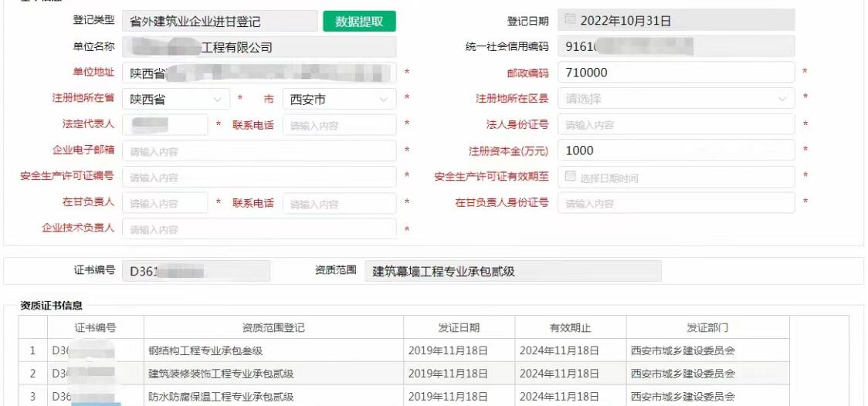The height and width of the screenshot is (406, 868).
Task: Click the 统一社会信用编码 field
Action: click(x=676, y=46)
